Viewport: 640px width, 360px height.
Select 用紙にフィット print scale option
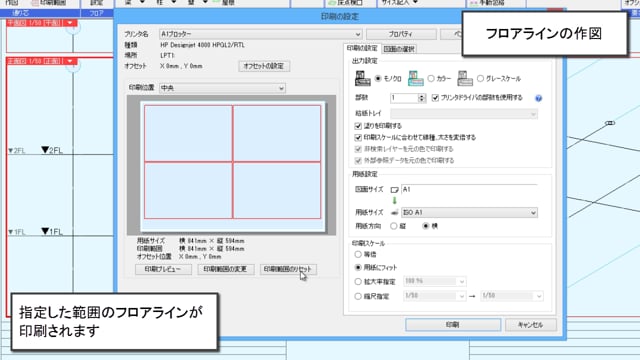click(x=358, y=267)
